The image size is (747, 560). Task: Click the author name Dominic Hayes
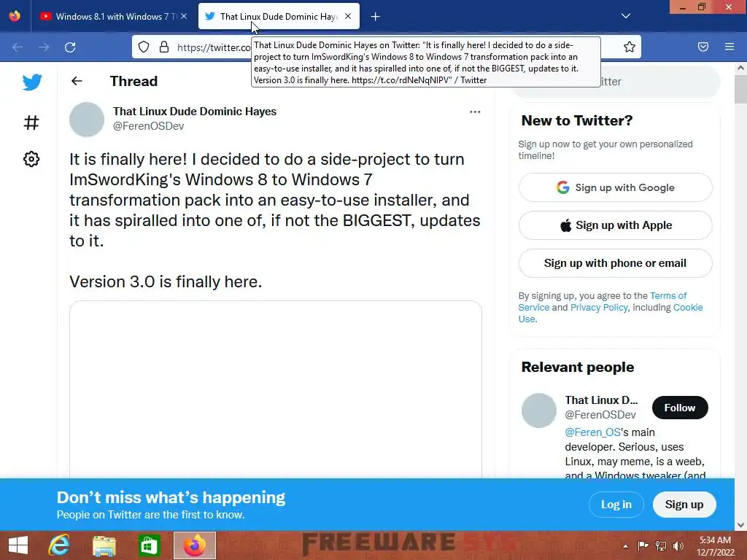pos(194,112)
